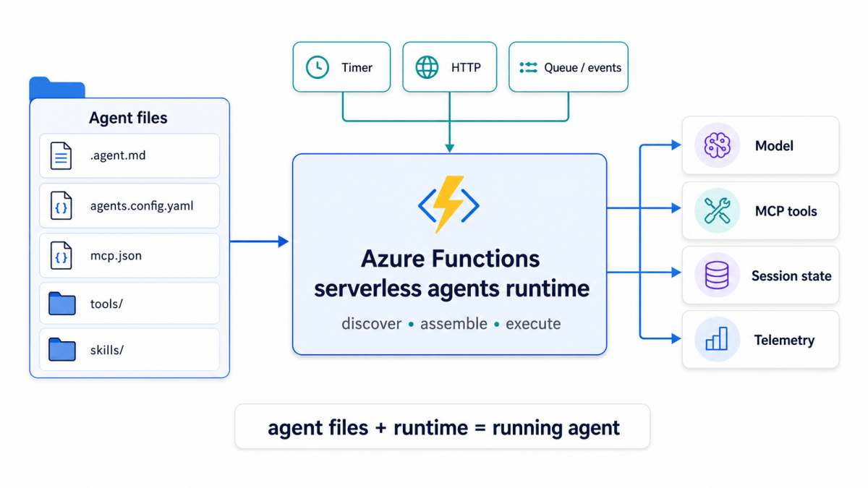Click the mcp.json file icon

point(61,255)
